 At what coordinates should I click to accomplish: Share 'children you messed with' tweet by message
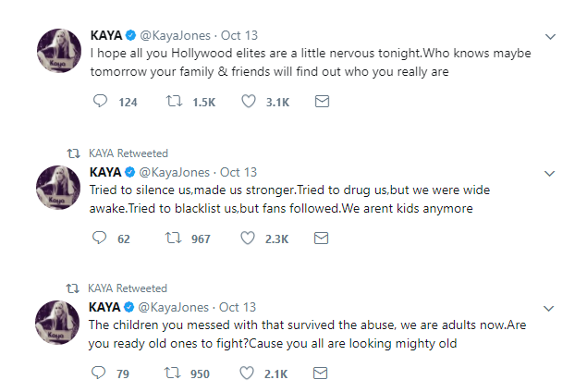(322, 374)
